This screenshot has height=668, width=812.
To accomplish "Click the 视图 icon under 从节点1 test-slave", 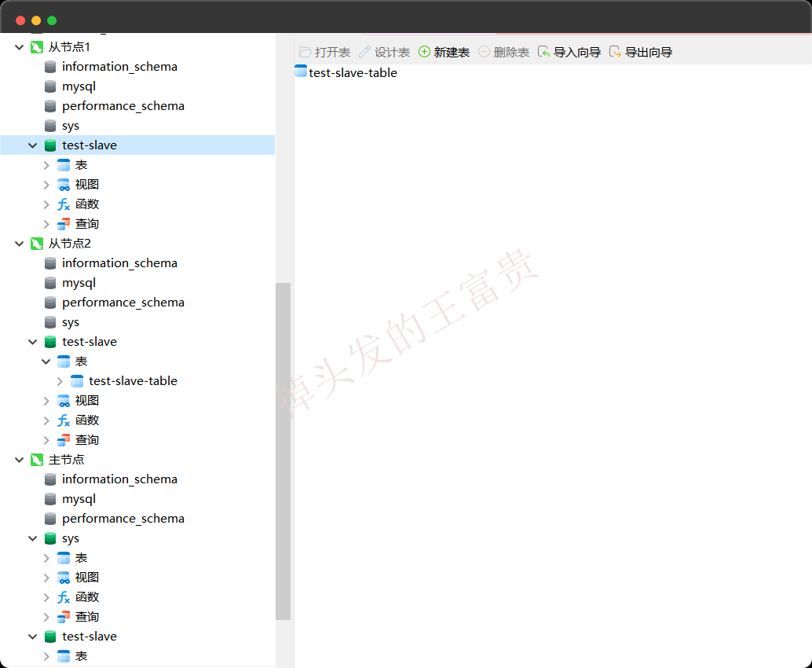I will coord(63,185).
